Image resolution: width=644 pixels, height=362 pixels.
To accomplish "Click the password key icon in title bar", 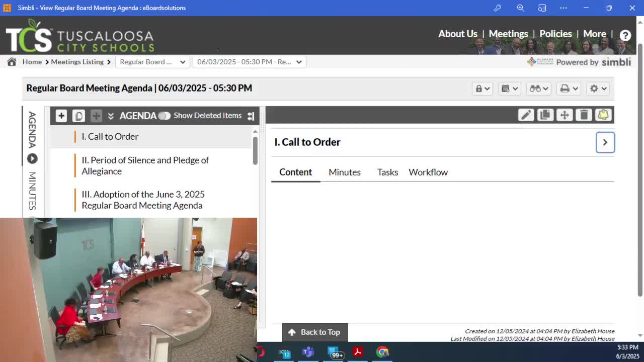I will 498,8.
